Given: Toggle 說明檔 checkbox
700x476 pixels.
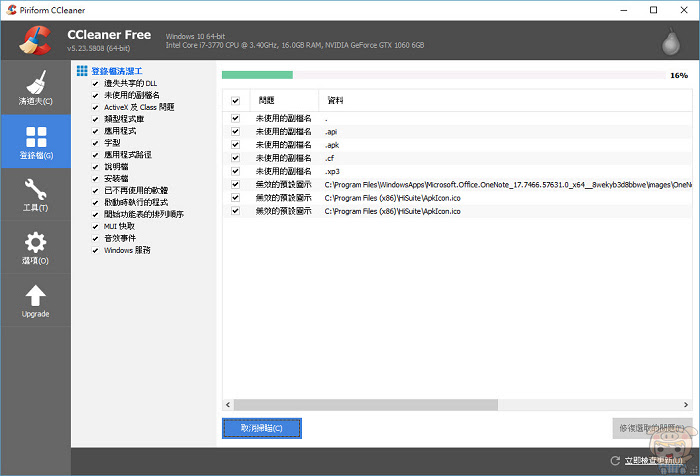Looking at the screenshot, I should (95, 167).
